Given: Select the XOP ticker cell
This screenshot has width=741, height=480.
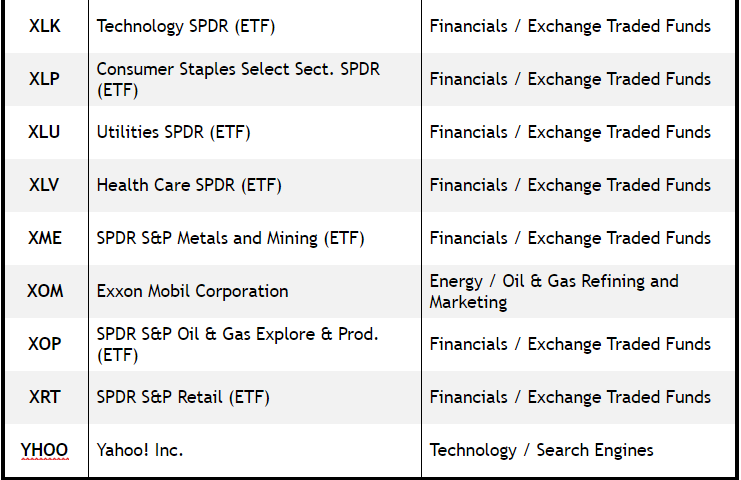Looking at the screenshot, I should coord(46,344).
